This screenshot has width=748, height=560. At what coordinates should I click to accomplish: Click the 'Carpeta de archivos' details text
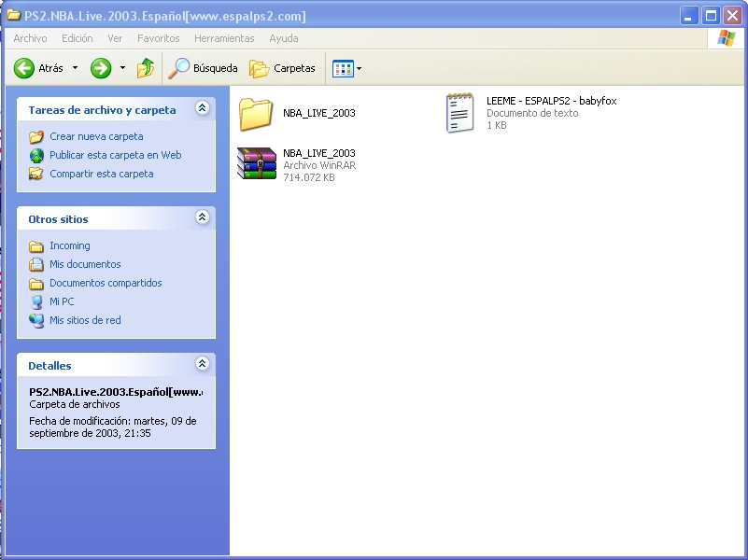click(75, 404)
